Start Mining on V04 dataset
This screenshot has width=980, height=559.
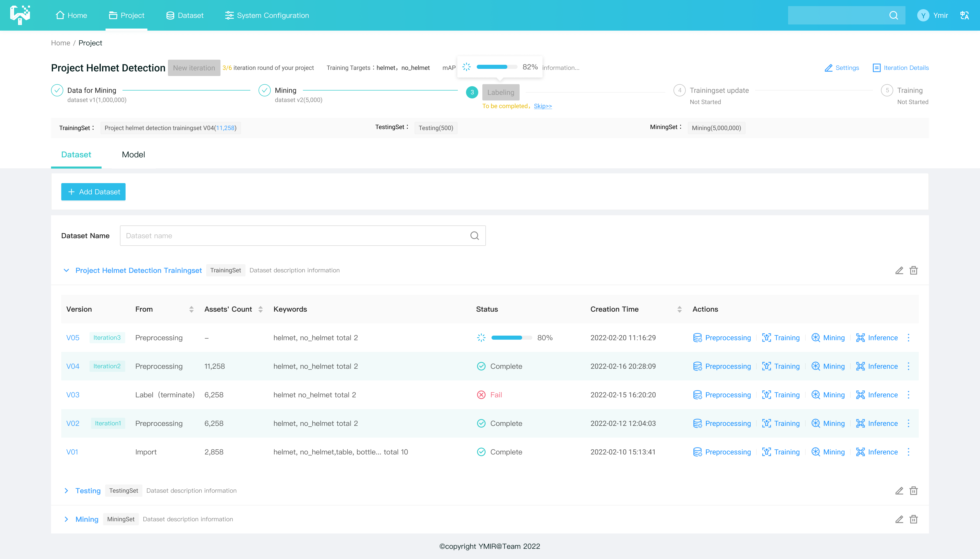pos(828,366)
